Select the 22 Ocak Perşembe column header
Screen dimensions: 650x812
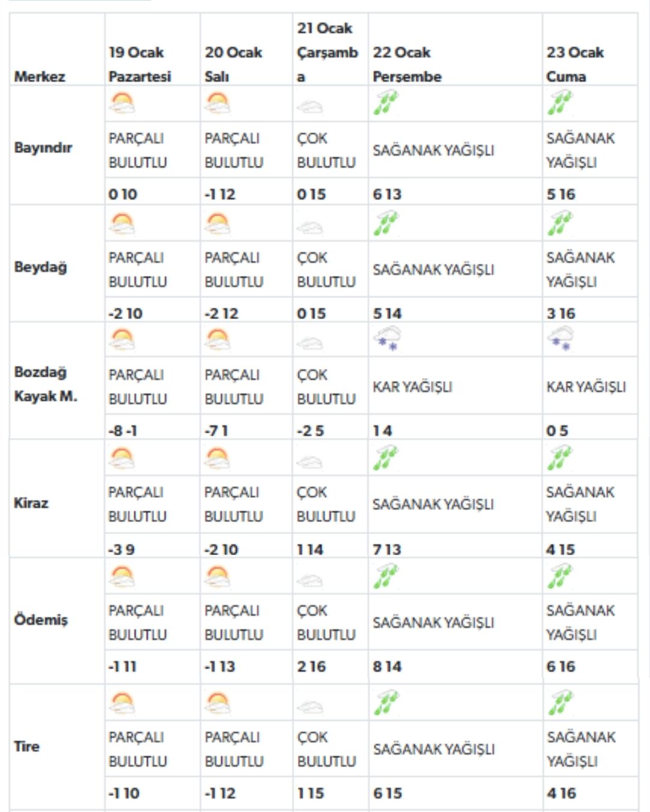point(407,64)
